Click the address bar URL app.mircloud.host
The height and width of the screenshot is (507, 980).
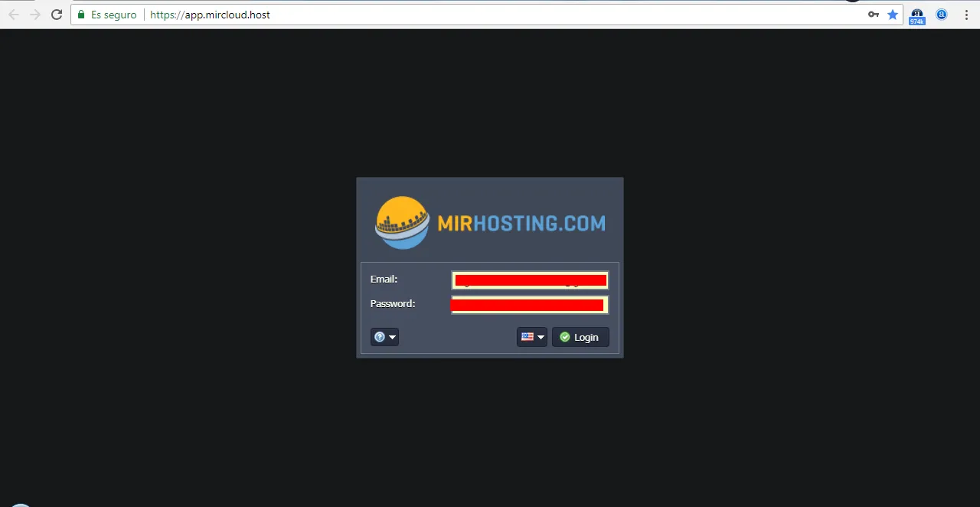[210, 15]
